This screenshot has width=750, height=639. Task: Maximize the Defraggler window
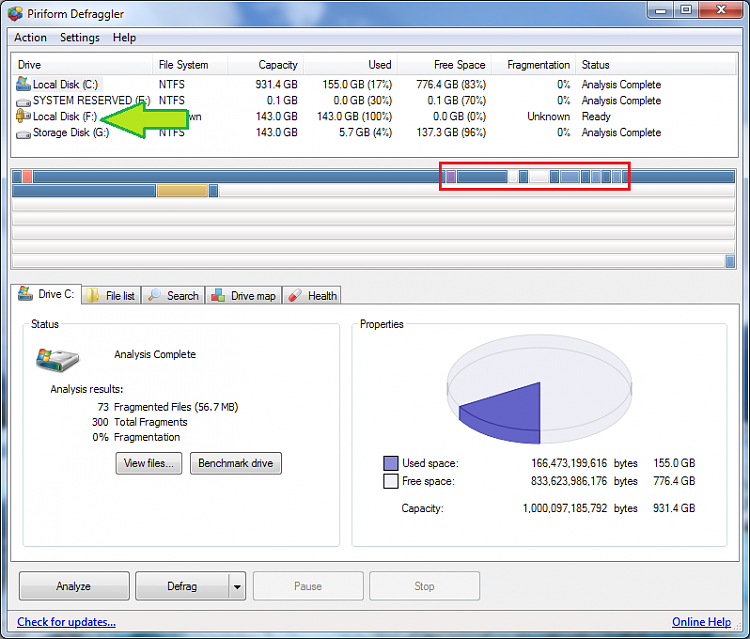(686, 10)
